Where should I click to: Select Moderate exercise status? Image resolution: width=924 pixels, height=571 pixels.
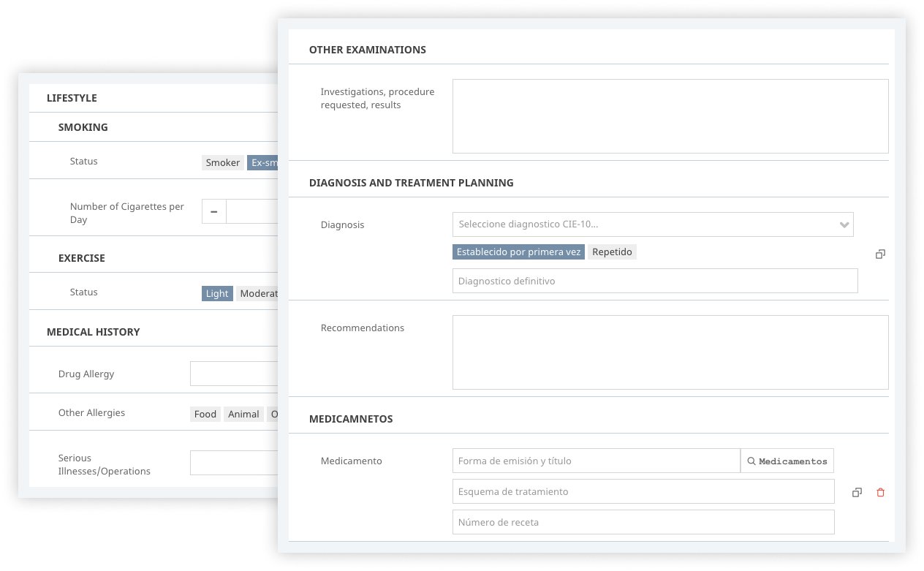pos(257,293)
